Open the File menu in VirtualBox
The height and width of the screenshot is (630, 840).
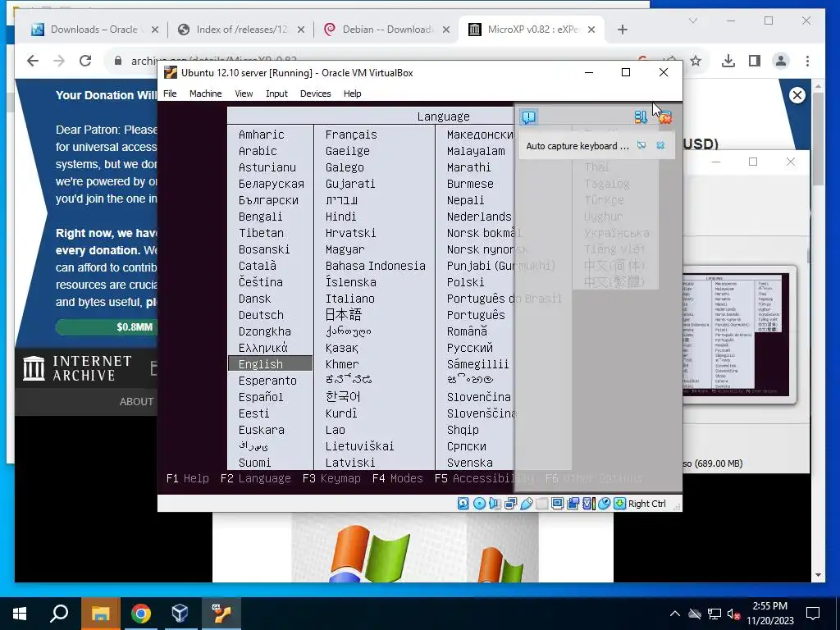(170, 94)
